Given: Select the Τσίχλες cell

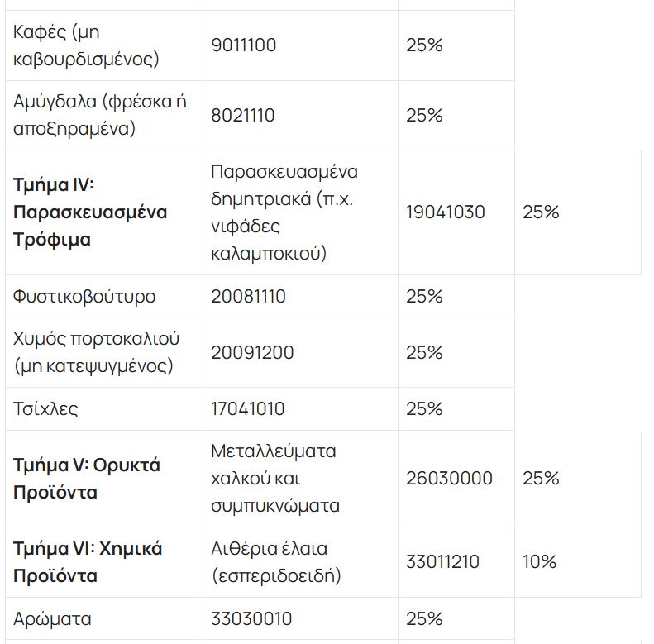Looking at the screenshot, I should click(46, 409).
